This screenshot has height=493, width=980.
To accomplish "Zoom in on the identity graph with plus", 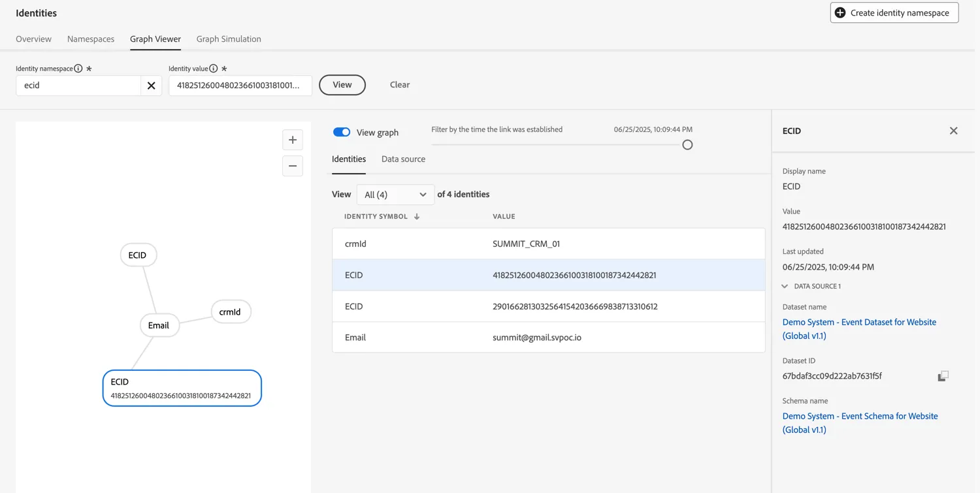I will tap(293, 140).
